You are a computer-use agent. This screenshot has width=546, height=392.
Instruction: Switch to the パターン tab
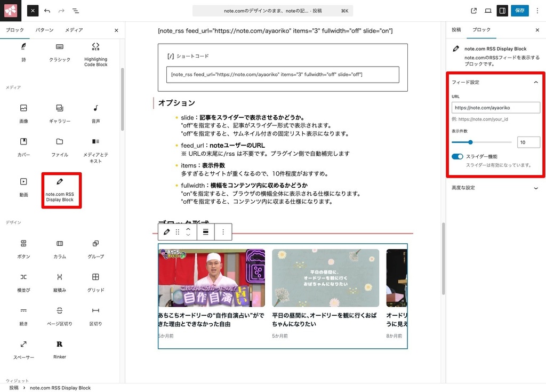(44, 30)
